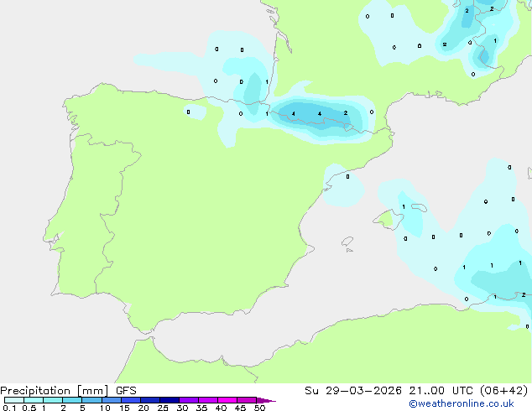Click the '0.1' legend scale label
532x411 pixels.
(x=8, y=408)
